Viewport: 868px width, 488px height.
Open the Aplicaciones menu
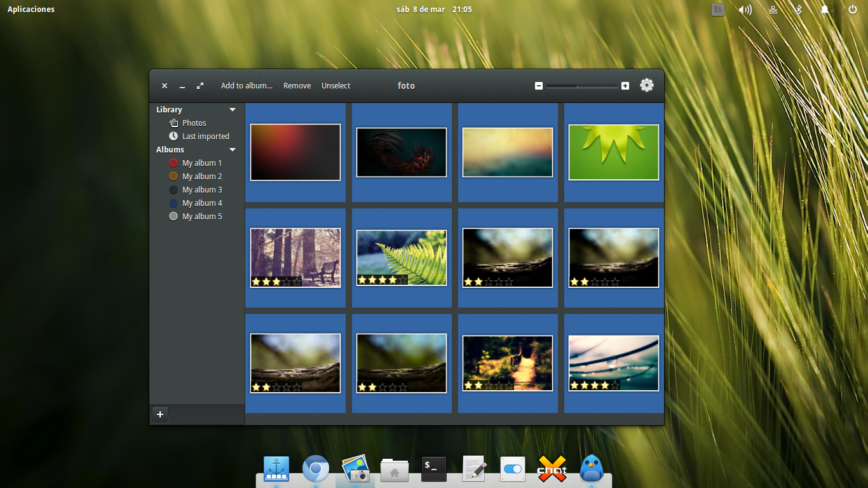tap(31, 10)
